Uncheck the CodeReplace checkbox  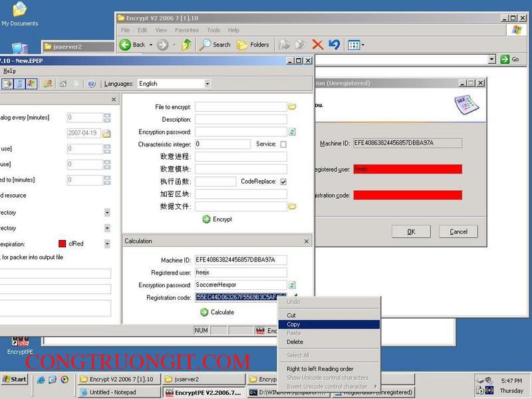(283, 182)
